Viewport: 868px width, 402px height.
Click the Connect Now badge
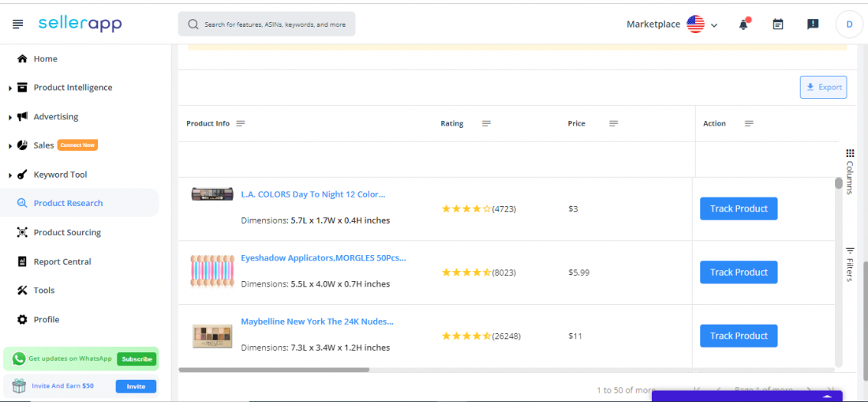tap(77, 145)
